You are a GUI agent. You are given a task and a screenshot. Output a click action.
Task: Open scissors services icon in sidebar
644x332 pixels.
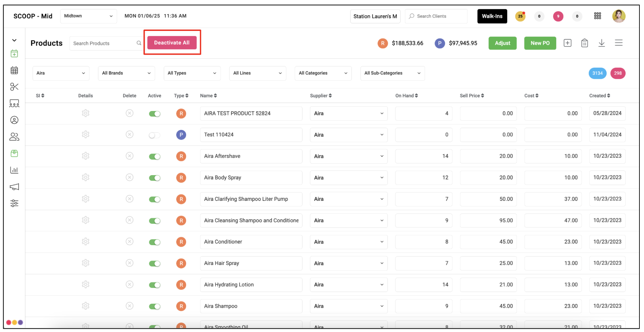click(14, 87)
